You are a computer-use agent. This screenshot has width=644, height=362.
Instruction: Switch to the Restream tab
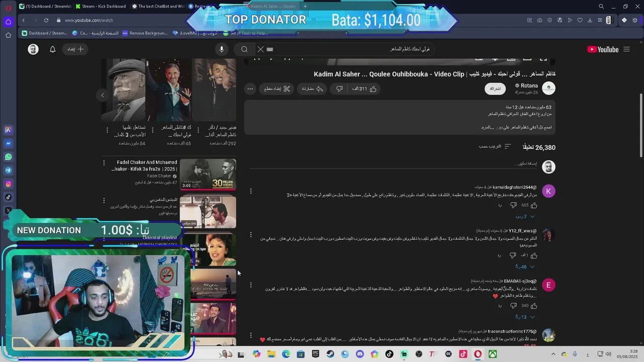pyautogui.click(x=200, y=7)
